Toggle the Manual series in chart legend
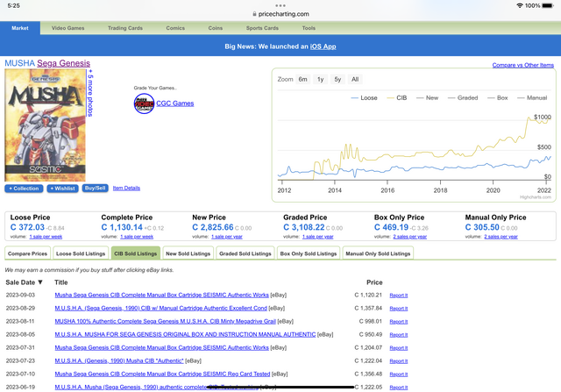Screen dimensions: 561x392 click(x=532, y=97)
